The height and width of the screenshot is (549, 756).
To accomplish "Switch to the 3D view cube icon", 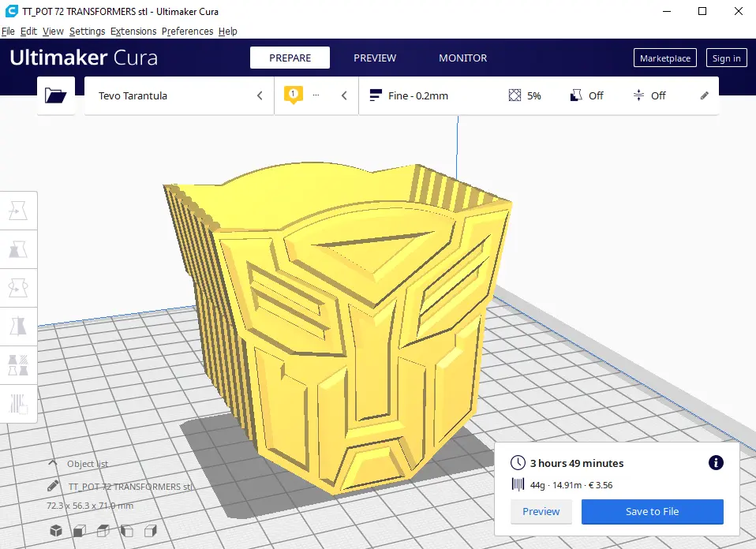I will (x=56, y=531).
